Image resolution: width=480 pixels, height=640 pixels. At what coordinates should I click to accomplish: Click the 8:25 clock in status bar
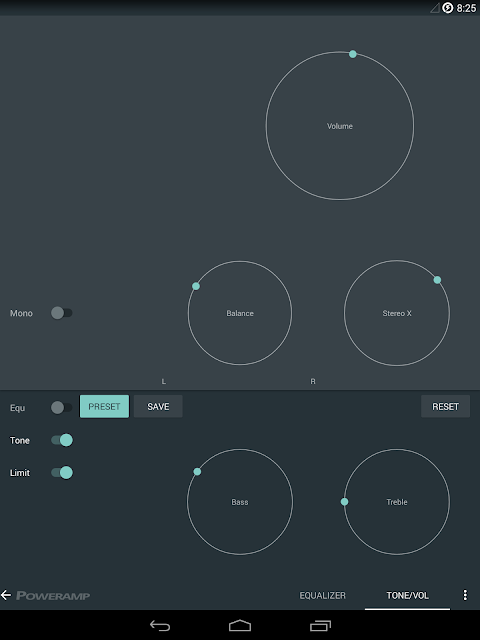point(466,8)
